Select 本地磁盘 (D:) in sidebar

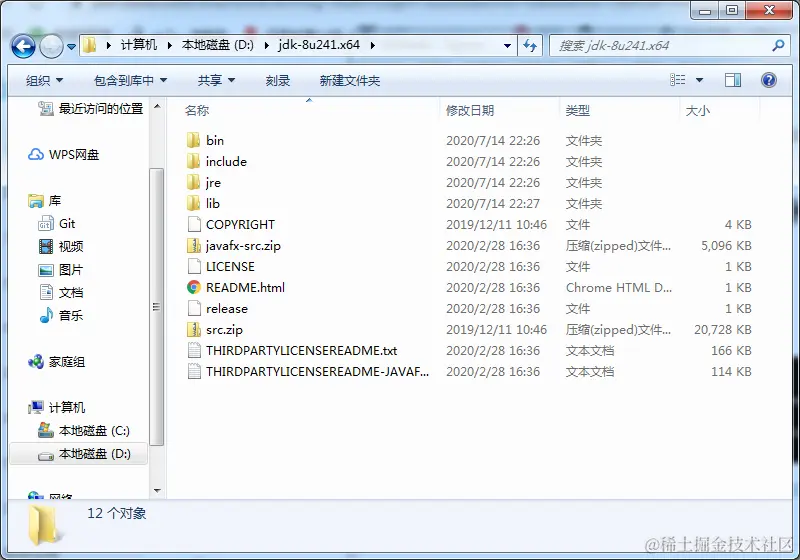tap(79, 454)
